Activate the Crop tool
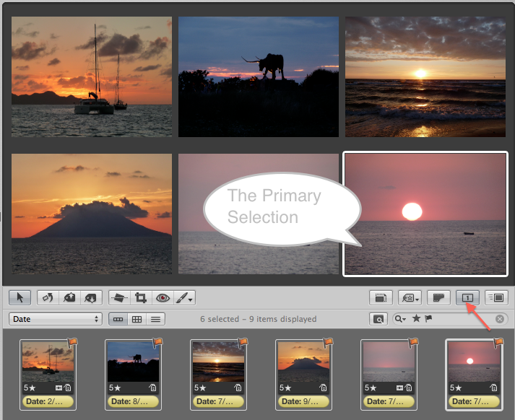 [x=141, y=297]
